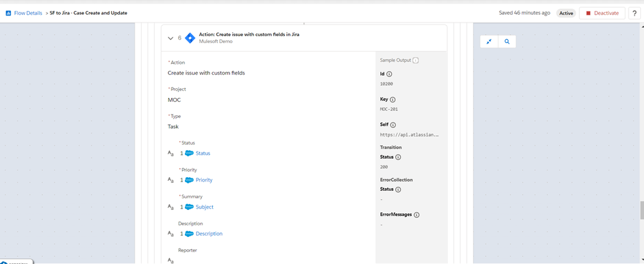
Task: Click the Salesforce cloud icon beside Subject
Action: [190, 207]
